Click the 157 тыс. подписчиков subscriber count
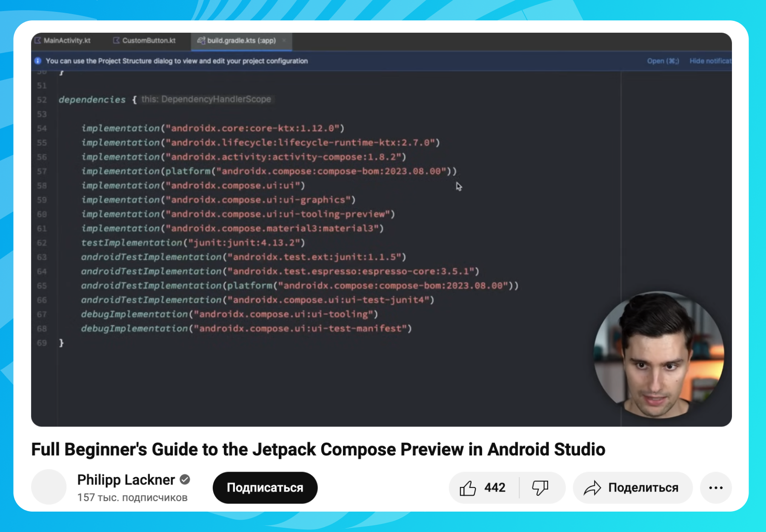Screen dimensions: 766x532 (132, 498)
